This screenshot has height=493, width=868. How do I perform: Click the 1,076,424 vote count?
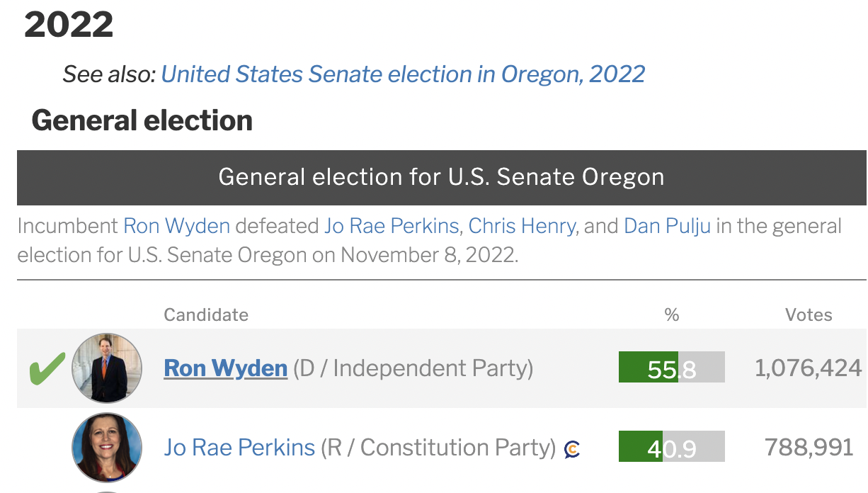tap(809, 368)
